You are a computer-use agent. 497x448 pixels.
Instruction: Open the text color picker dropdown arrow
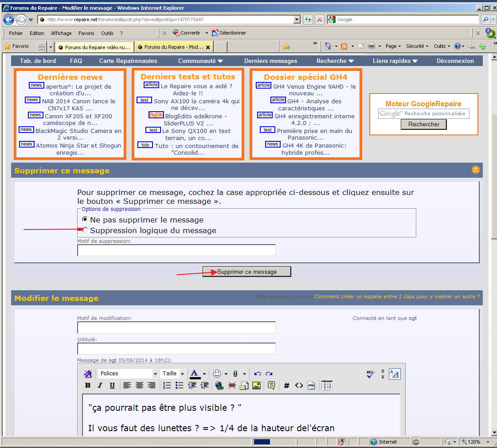pos(204,374)
